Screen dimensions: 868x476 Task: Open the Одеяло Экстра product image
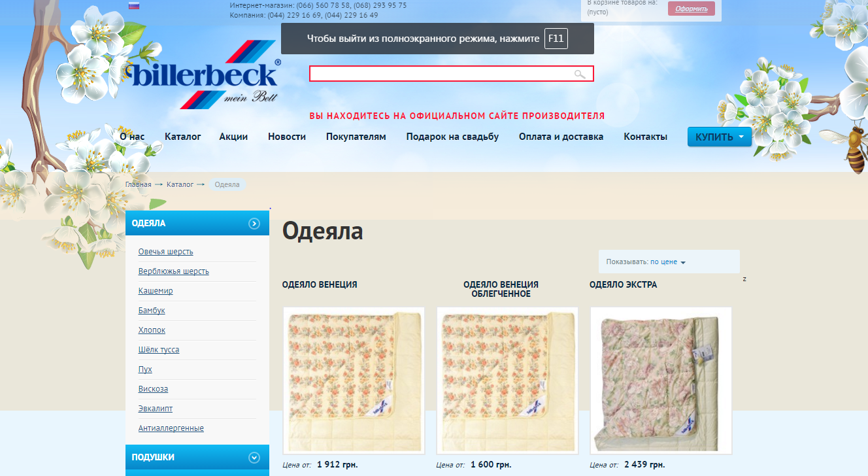pyautogui.click(x=661, y=381)
